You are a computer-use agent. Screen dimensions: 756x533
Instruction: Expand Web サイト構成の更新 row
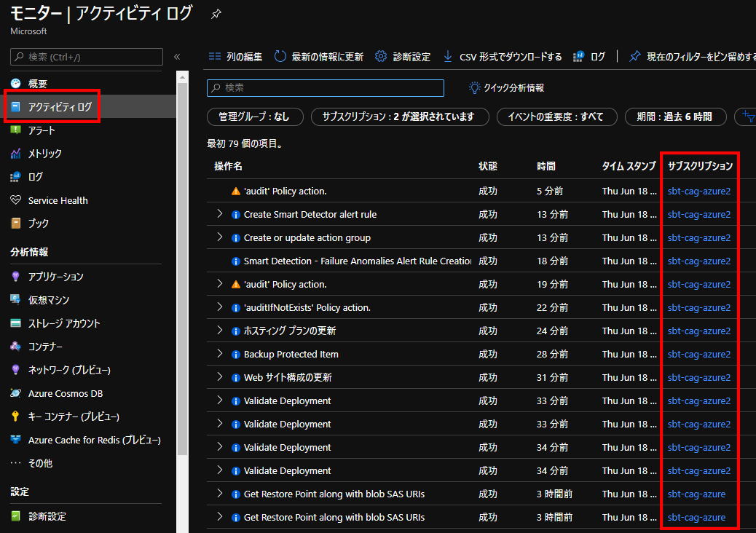point(220,376)
